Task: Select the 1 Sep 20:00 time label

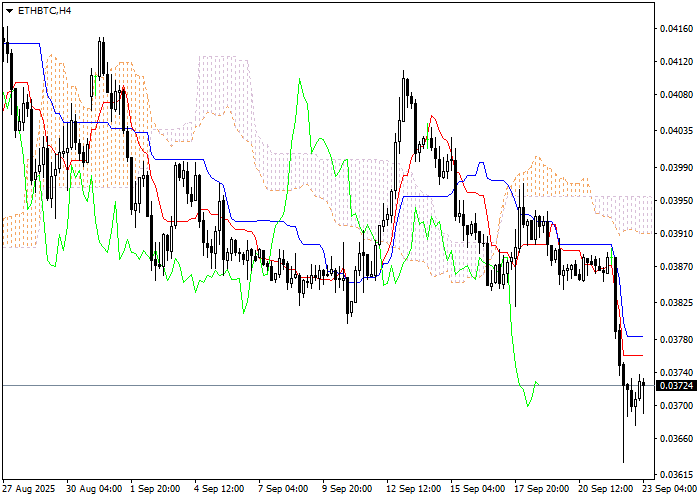Action: tap(155, 489)
